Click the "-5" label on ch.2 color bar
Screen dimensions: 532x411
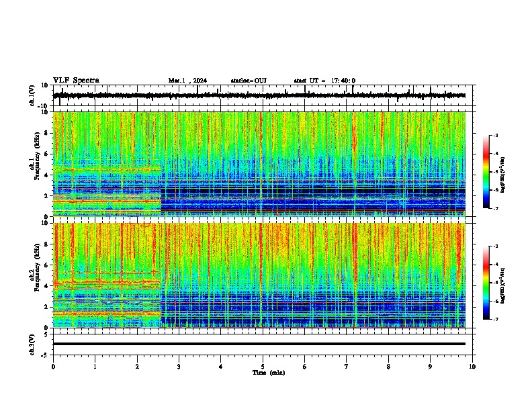pos(495,283)
